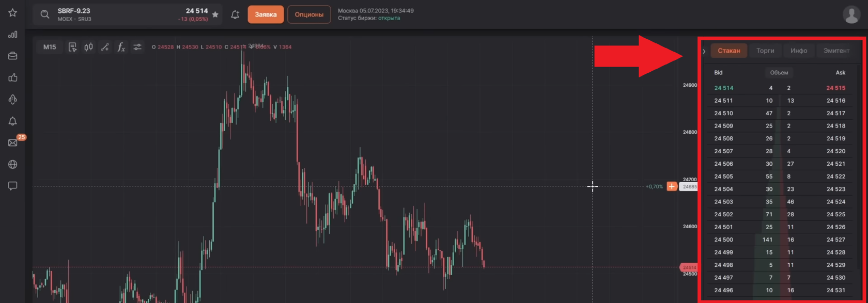This screenshot has height=303, width=868.
Task: Open chart display settings sliders icon
Action: point(137,47)
